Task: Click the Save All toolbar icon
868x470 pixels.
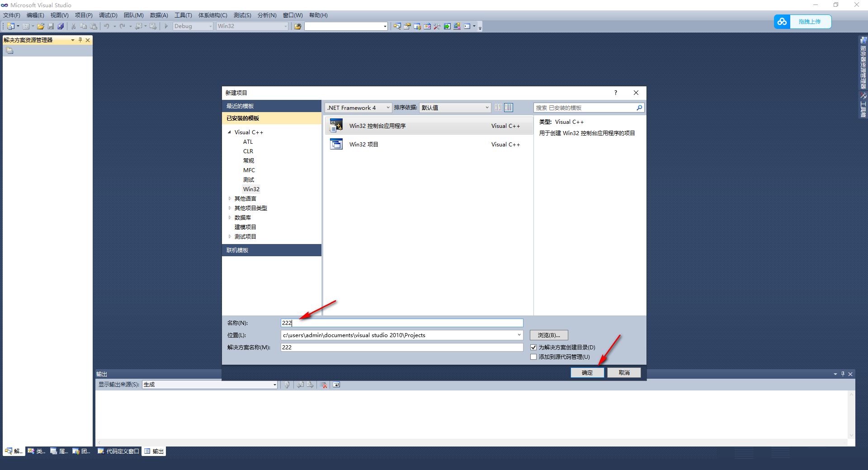Action: point(61,26)
